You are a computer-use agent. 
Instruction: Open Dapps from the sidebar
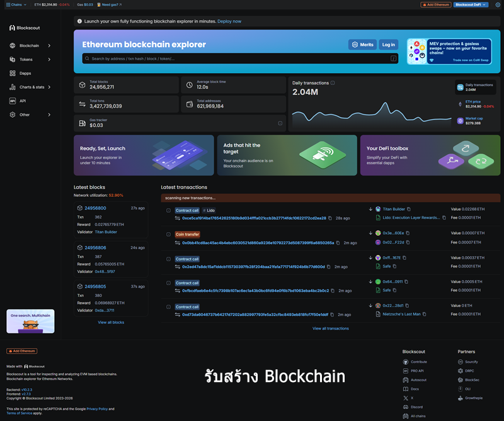point(25,73)
